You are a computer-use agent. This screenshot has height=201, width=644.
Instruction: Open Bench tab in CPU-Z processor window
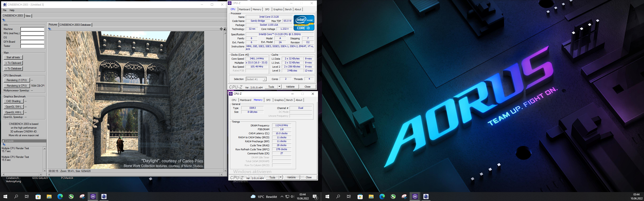point(288,9)
